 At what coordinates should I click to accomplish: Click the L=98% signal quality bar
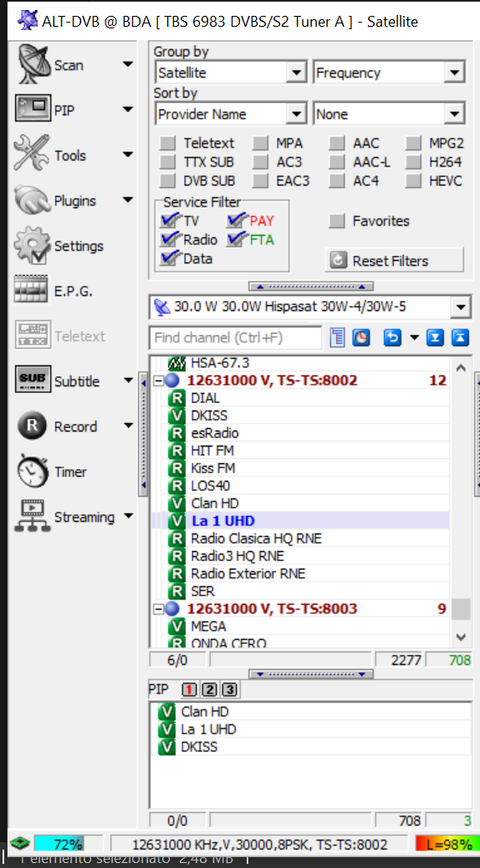pos(447,844)
